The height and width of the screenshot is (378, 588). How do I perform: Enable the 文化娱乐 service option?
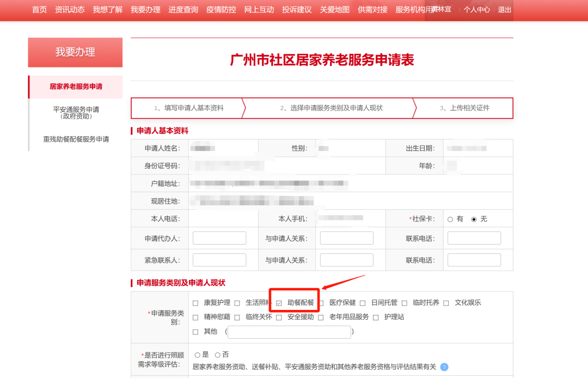[x=446, y=303]
